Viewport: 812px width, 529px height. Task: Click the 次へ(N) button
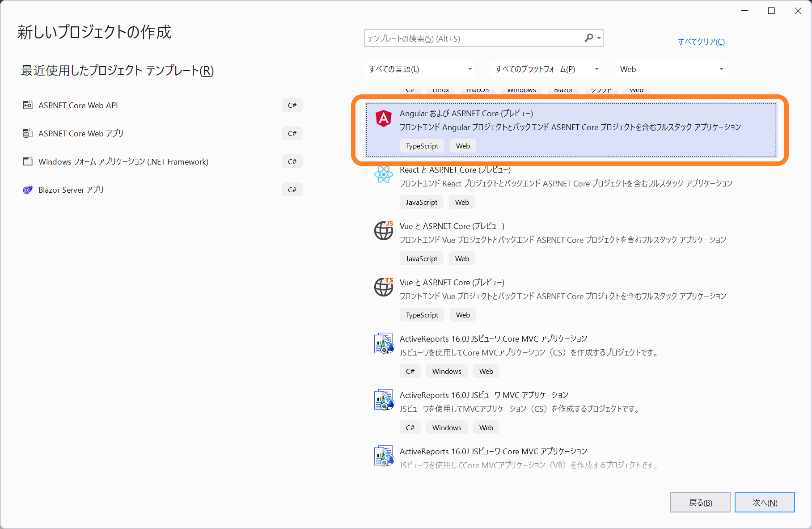click(x=765, y=503)
